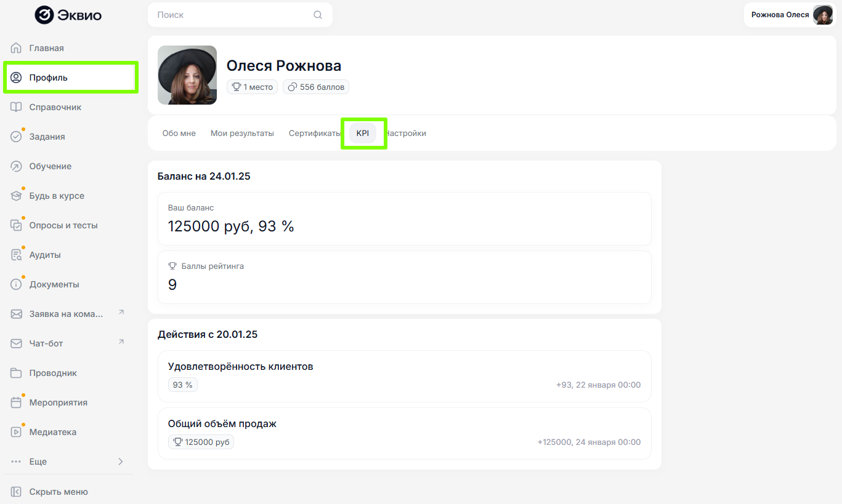
Task: Click the rating points value 9
Action: 172,285
